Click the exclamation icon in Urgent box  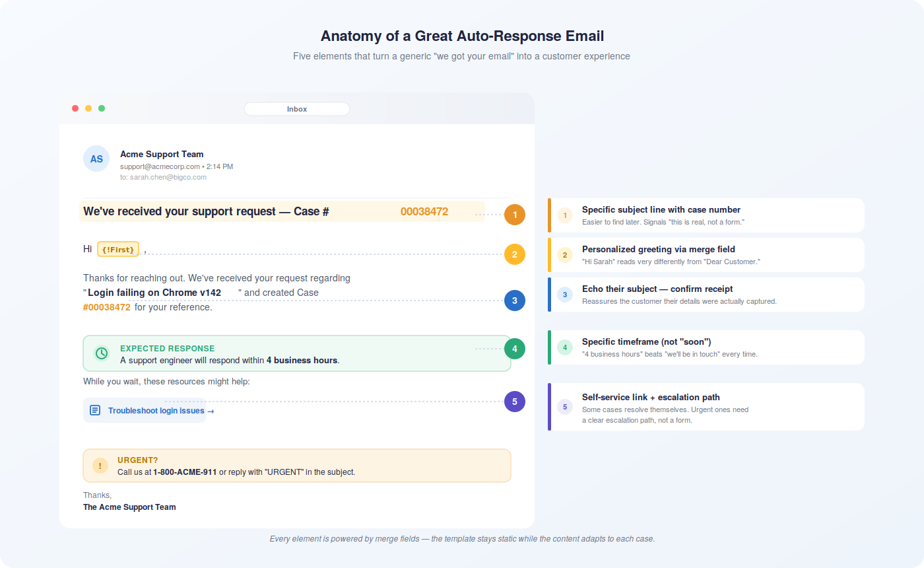point(100,466)
